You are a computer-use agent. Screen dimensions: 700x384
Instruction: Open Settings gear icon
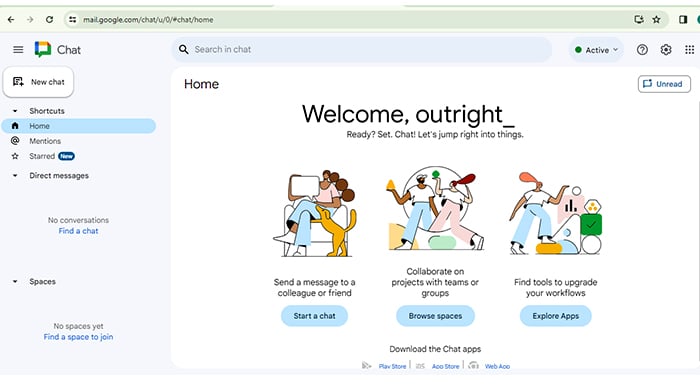[666, 50]
